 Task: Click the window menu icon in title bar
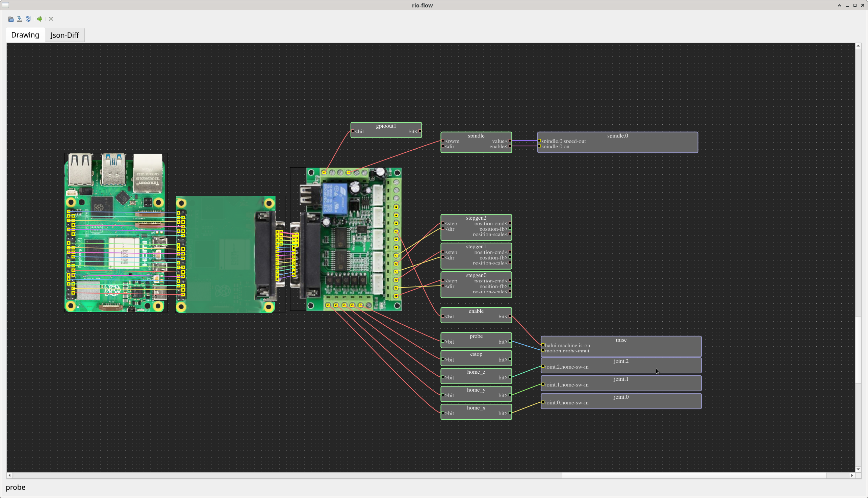pos(5,5)
